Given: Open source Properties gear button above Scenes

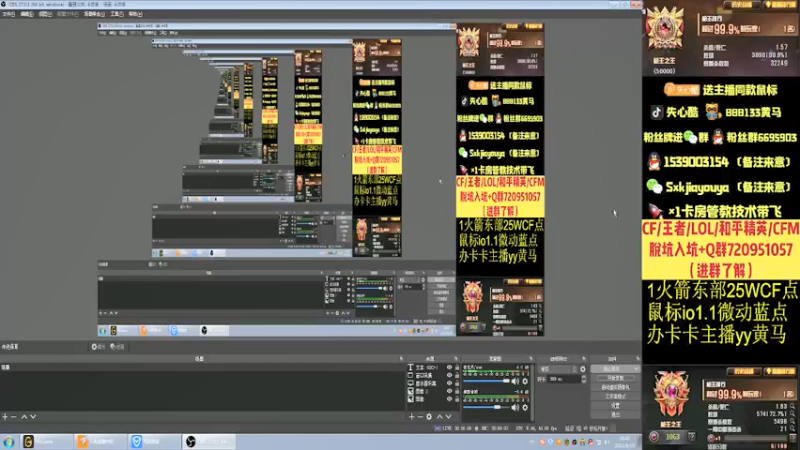Looking at the screenshot, I should tap(97, 346).
